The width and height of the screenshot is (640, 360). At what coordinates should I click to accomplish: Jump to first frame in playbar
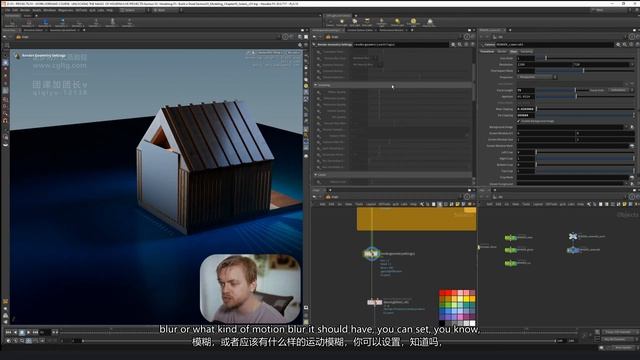coord(8,332)
